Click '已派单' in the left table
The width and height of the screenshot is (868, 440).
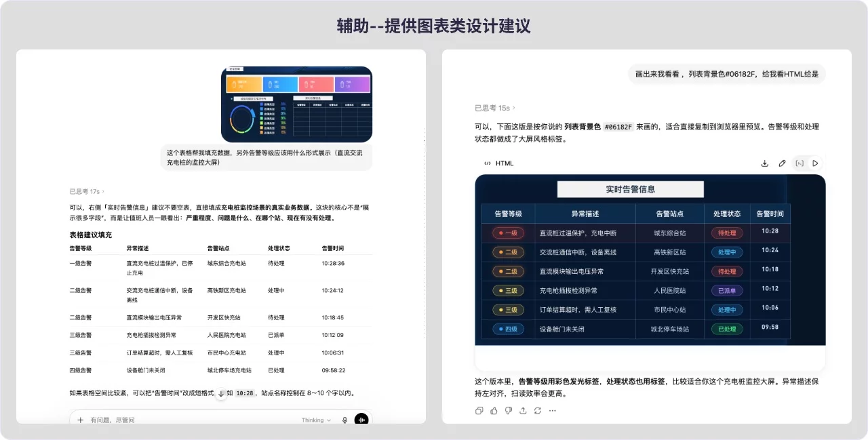click(x=276, y=335)
